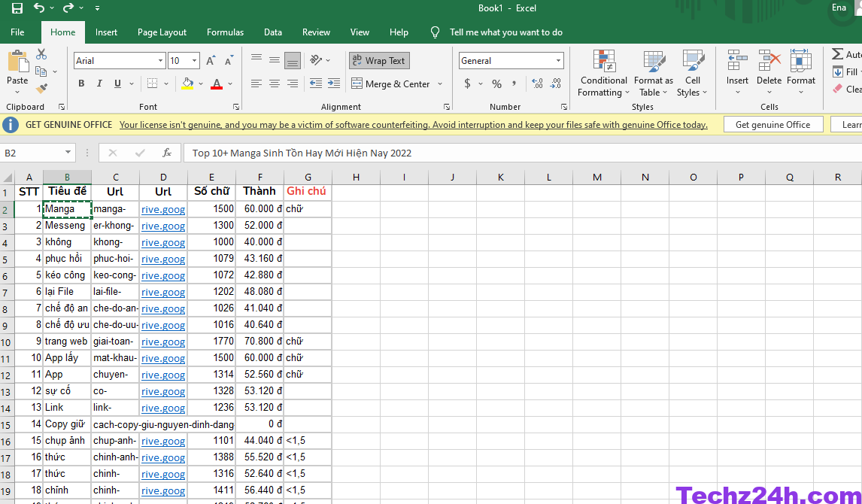Screen dimensions: 862x504
Task: Center cell text horizontally
Action: 275,83
